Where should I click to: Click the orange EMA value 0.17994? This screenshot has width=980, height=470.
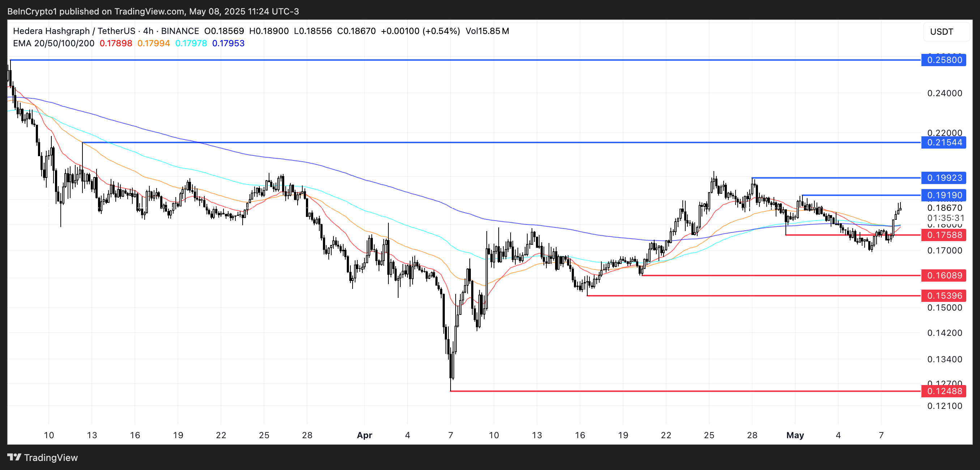[x=153, y=43]
